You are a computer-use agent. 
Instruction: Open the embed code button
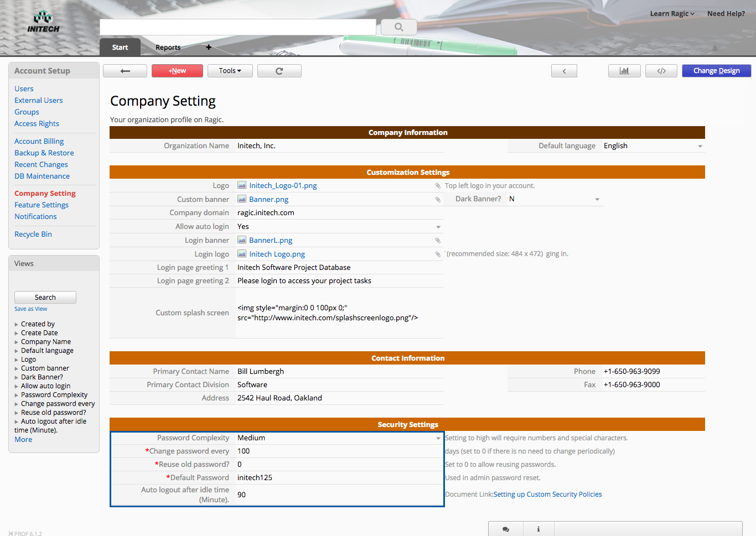661,71
